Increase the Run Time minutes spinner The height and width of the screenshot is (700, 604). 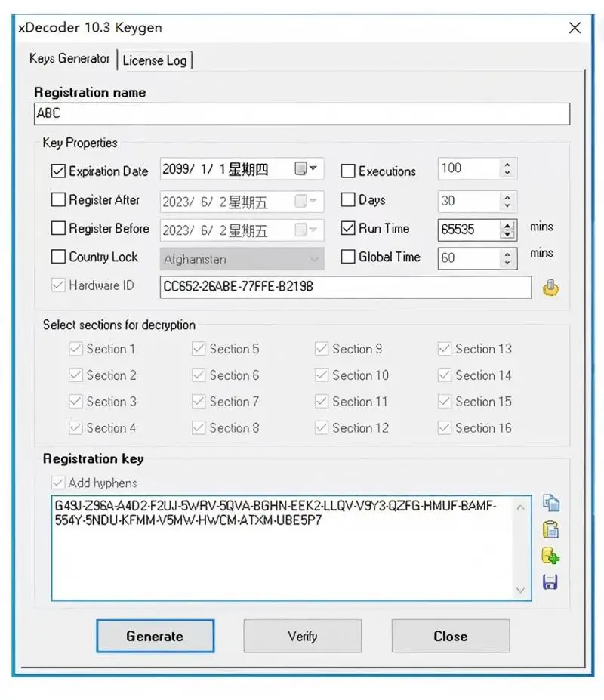(x=507, y=226)
